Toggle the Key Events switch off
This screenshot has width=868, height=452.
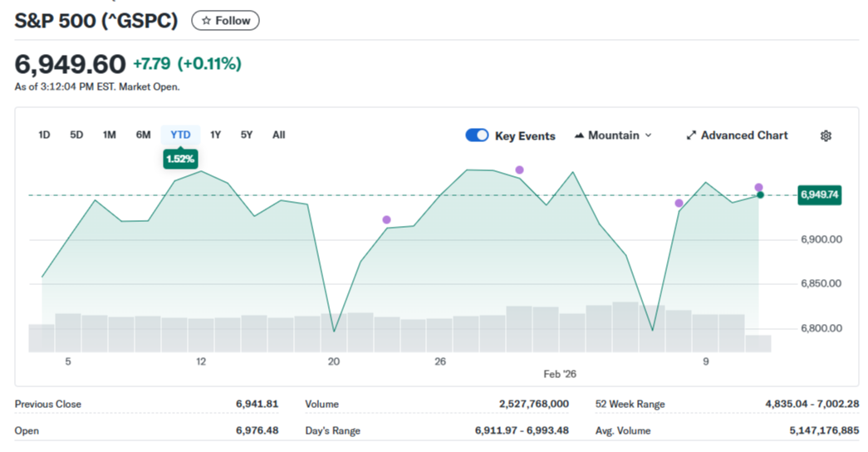tap(477, 135)
